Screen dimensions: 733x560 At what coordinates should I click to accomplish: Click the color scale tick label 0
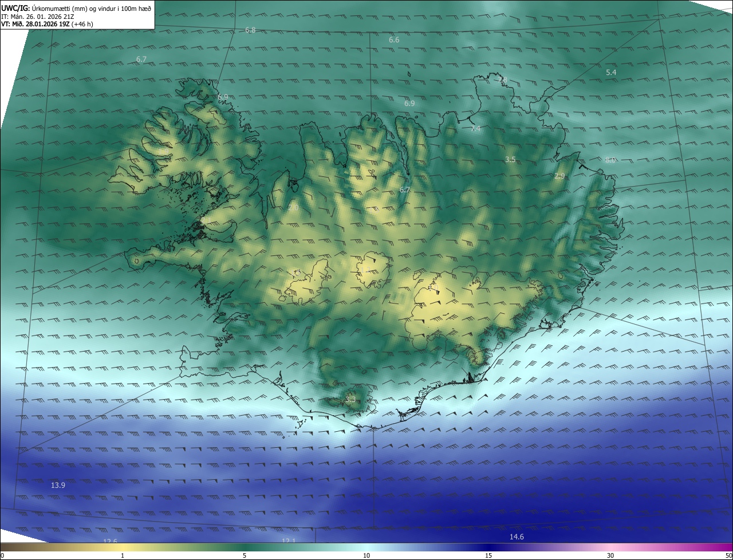click(2, 555)
